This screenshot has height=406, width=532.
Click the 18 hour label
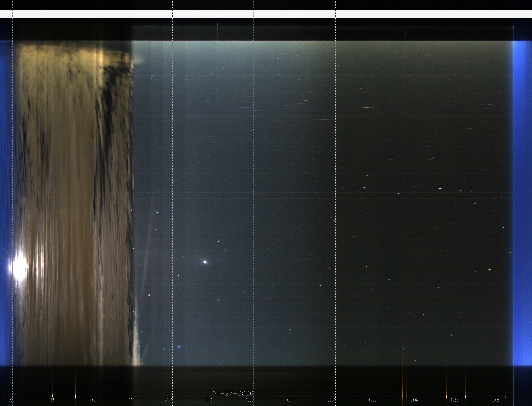(9, 400)
